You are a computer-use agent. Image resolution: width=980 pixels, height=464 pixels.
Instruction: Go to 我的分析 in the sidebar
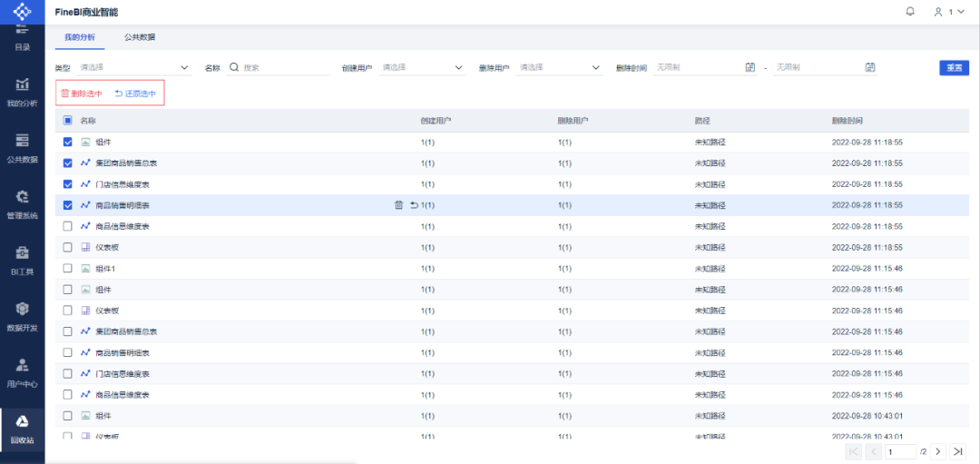22,92
